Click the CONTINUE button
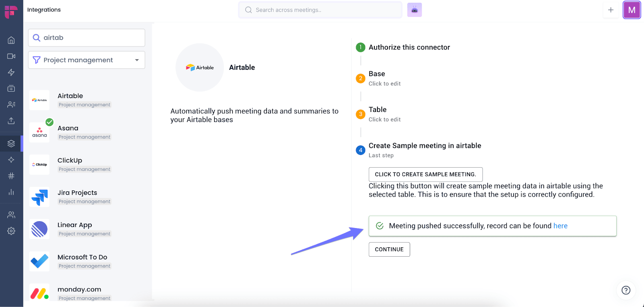 point(389,249)
